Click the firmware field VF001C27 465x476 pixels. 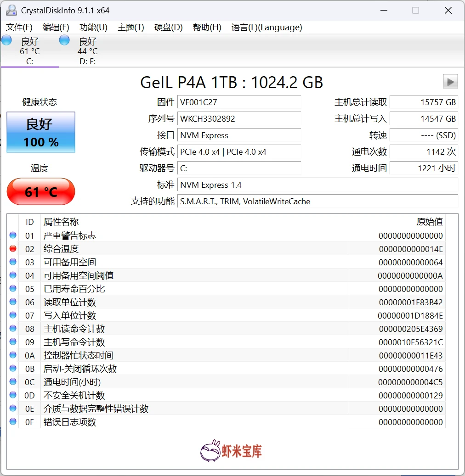tap(239, 102)
